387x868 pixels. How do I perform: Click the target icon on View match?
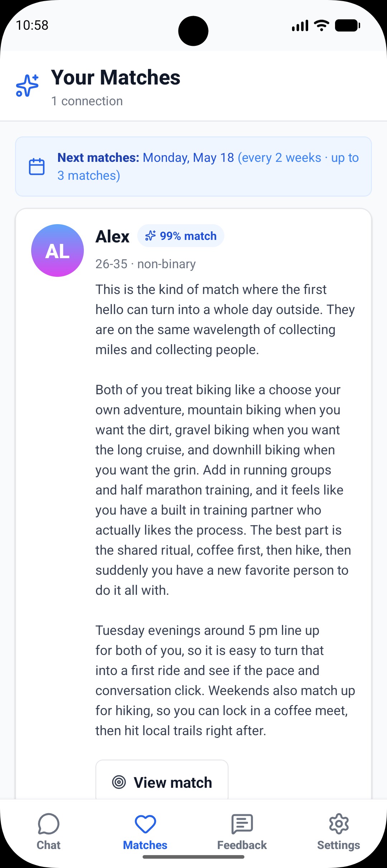[119, 782]
